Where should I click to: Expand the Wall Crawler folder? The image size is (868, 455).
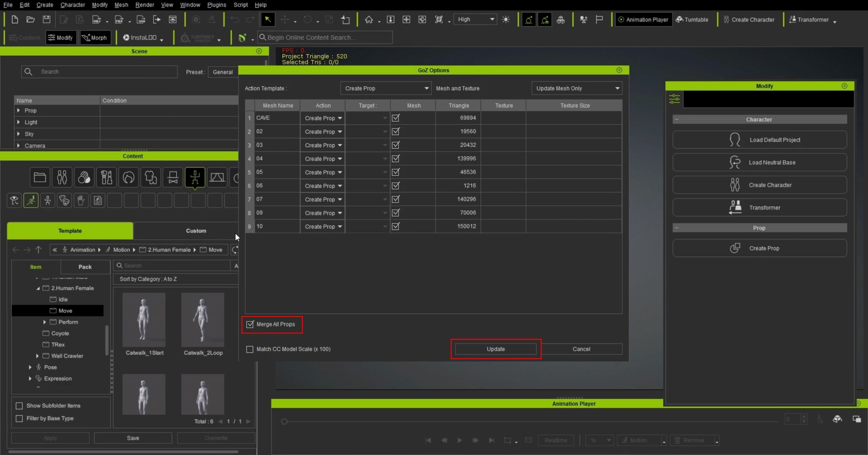coord(37,356)
